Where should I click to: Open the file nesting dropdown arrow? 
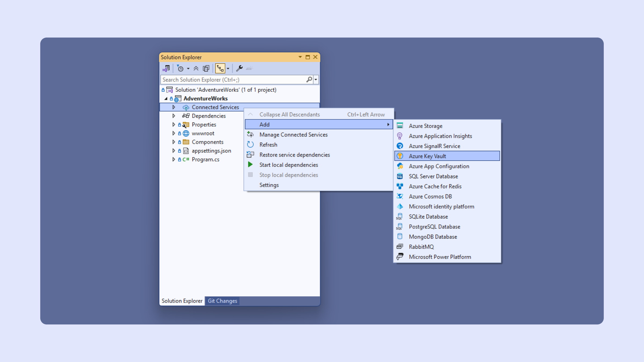(x=228, y=69)
